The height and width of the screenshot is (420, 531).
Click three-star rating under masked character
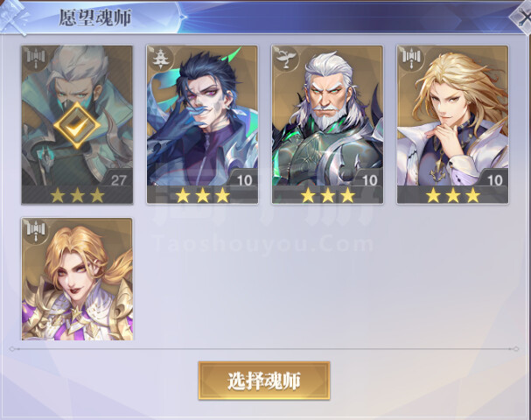pos(77,195)
